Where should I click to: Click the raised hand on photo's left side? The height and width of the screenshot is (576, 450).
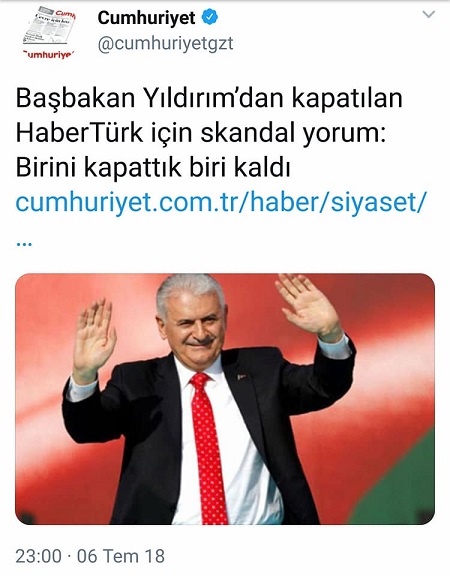(94, 338)
